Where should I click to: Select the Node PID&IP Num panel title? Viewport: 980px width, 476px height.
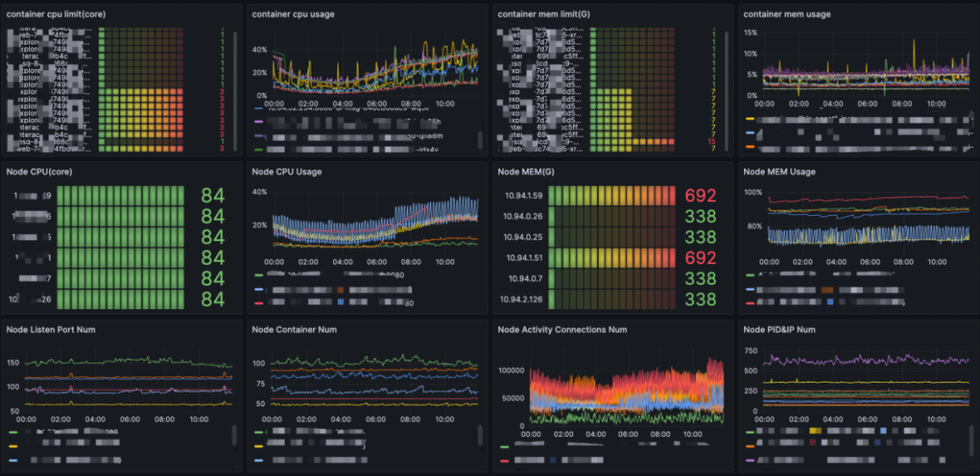click(x=780, y=329)
